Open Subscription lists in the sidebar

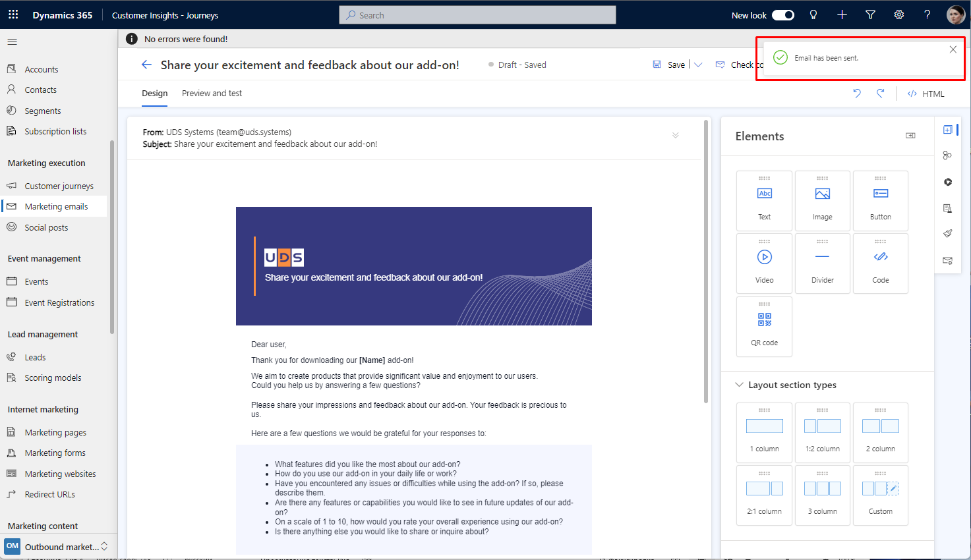[x=54, y=131]
